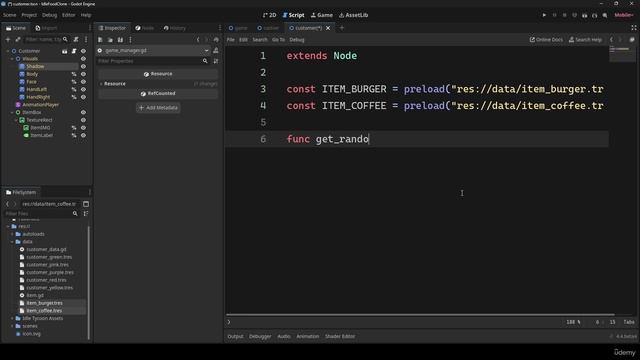Switch to the Game workspace
640x360 pixels.
point(322,15)
